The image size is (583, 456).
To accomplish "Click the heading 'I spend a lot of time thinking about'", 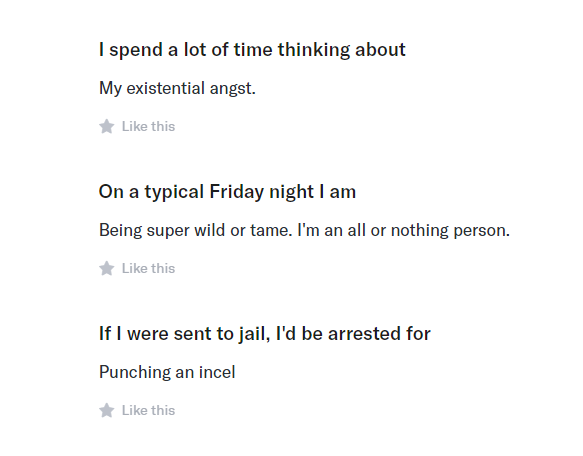I will pyautogui.click(x=252, y=50).
